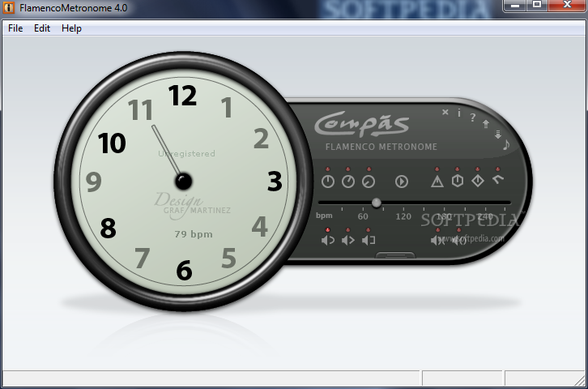Select the hexagon icon

(x=457, y=181)
